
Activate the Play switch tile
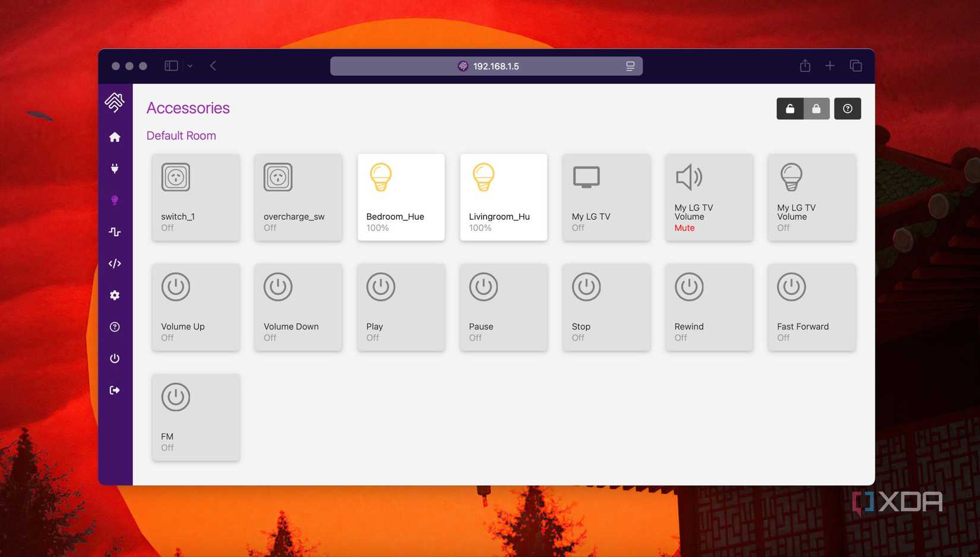401,307
